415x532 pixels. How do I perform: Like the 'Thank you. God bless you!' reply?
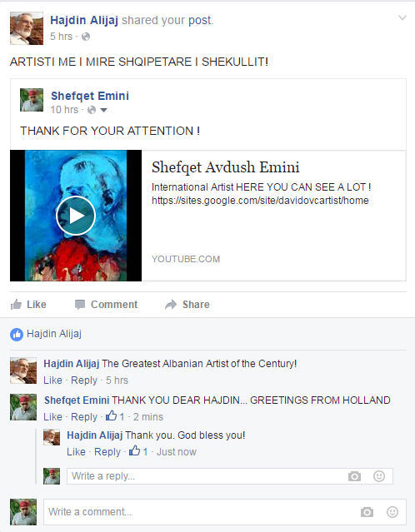tap(76, 452)
